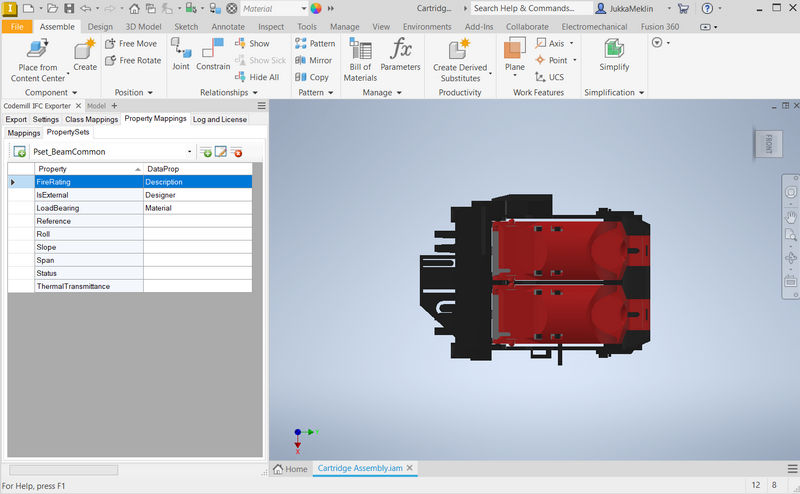Select the Pan hand tool in navigation bar
The image size is (800, 494).
click(791, 215)
